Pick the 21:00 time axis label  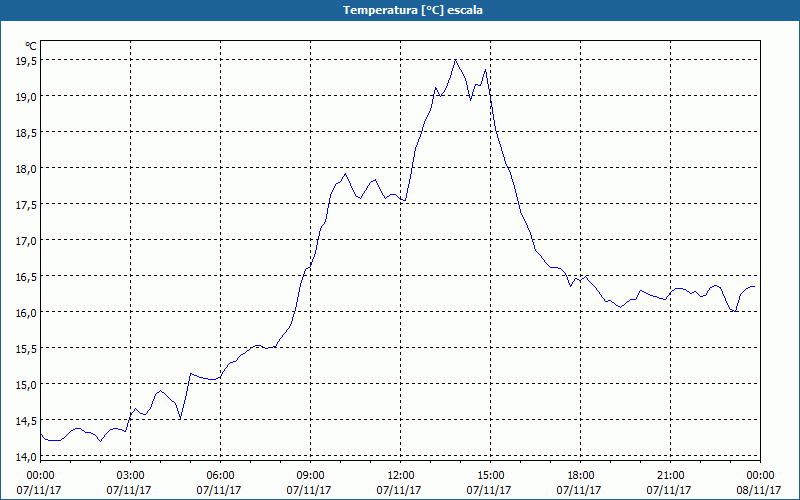(x=670, y=476)
